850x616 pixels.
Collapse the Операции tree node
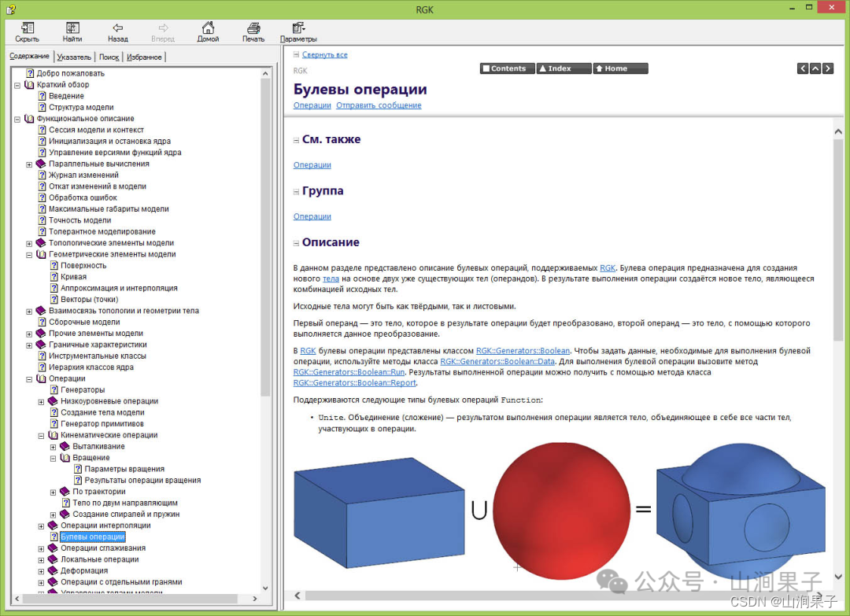tap(29, 379)
